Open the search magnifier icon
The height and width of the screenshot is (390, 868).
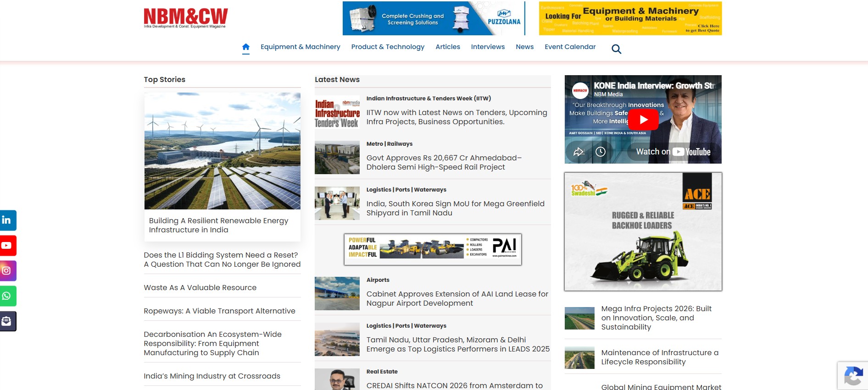[617, 49]
